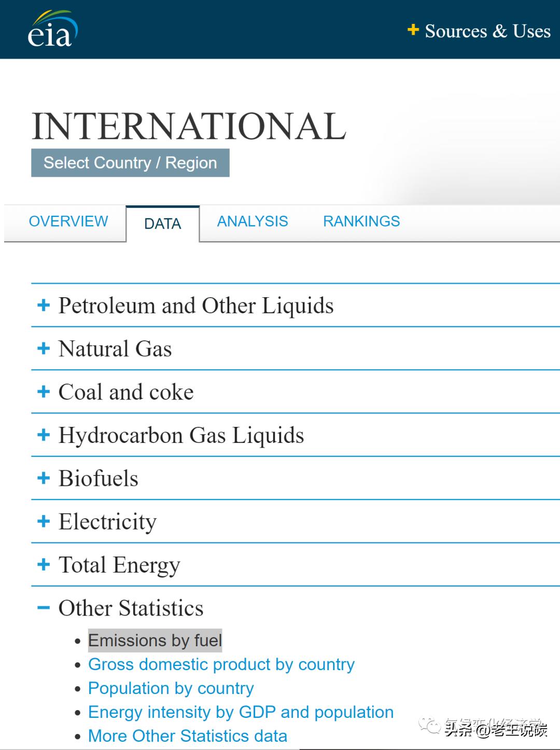Click the Other Statistics heading

[131, 608]
